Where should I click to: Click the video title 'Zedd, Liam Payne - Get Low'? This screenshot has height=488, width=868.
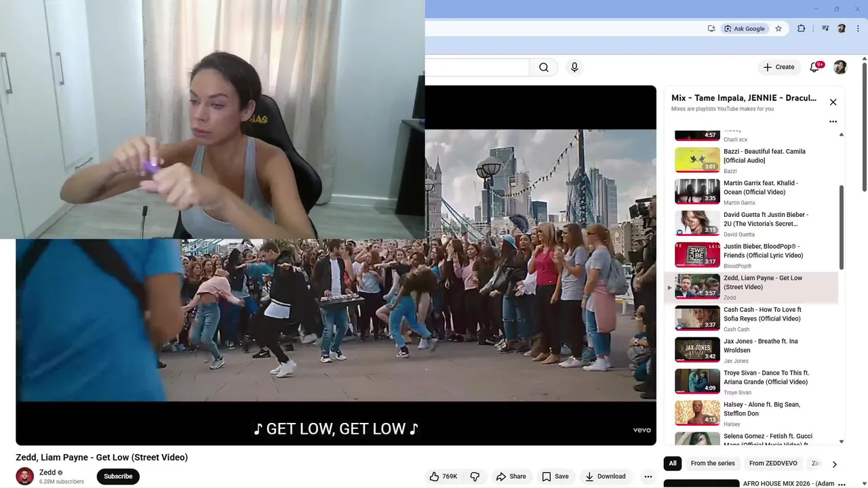click(102, 457)
